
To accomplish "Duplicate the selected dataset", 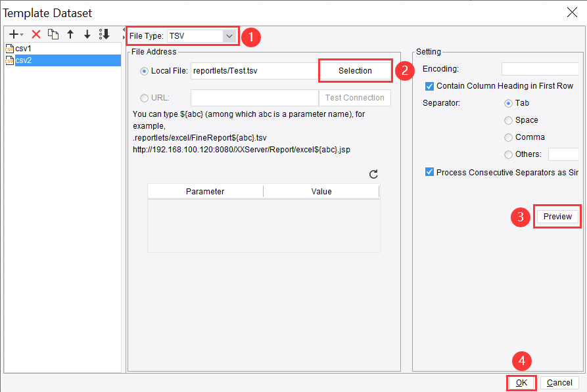I will (x=53, y=34).
